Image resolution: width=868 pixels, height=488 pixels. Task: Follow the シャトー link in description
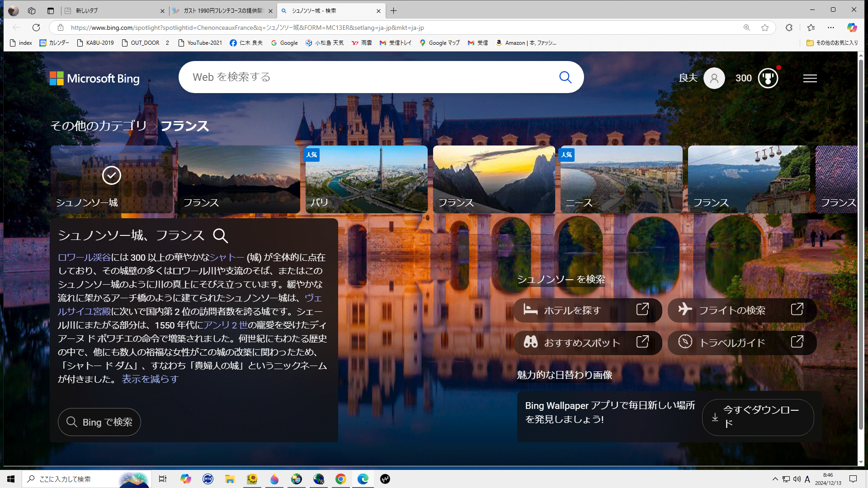[227, 258]
